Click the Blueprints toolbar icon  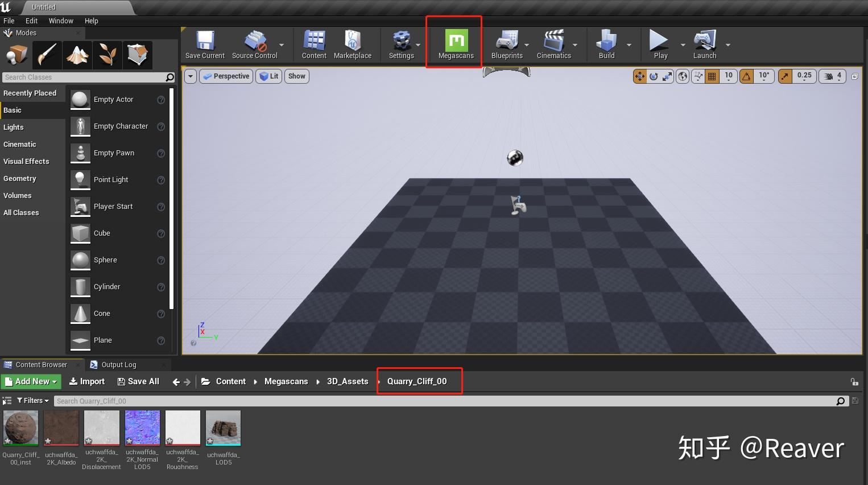pyautogui.click(x=507, y=44)
